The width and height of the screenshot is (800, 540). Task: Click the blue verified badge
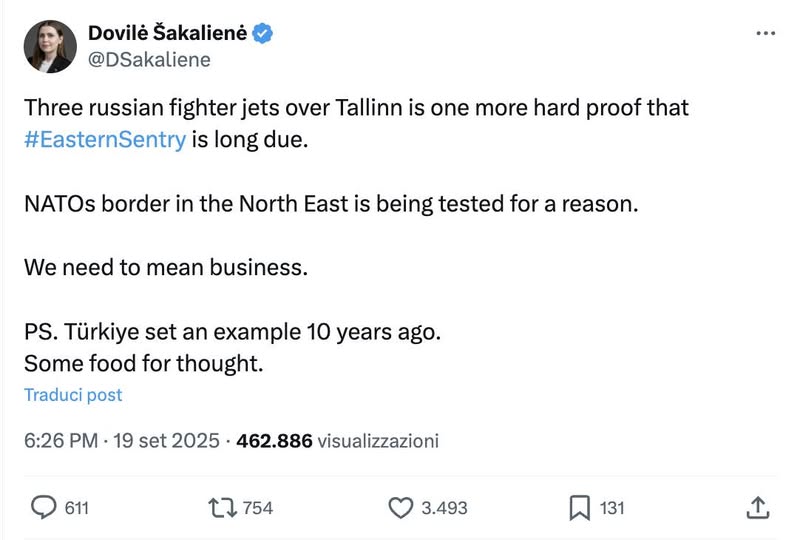(264, 34)
